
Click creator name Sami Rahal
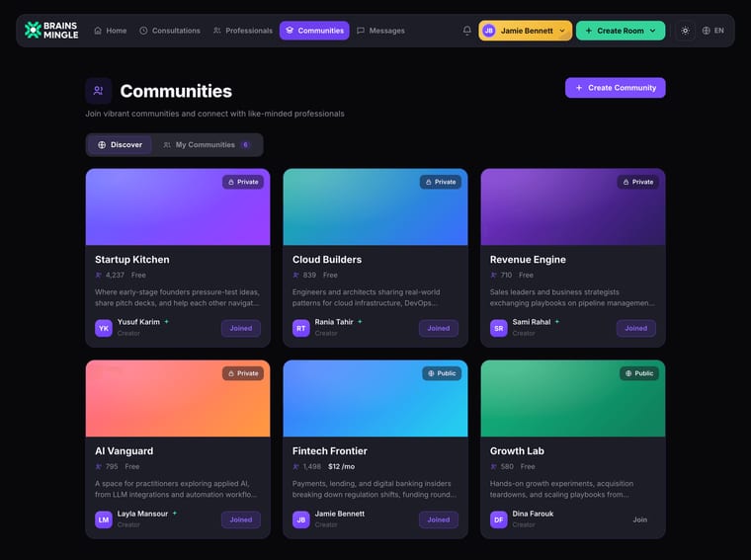click(532, 322)
